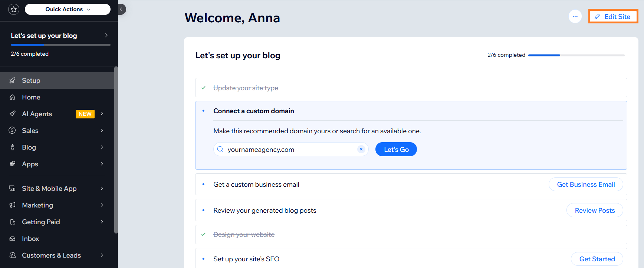
Task: Expand Customers & Leads submenu chevron
Action: click(x=102, y=255)
